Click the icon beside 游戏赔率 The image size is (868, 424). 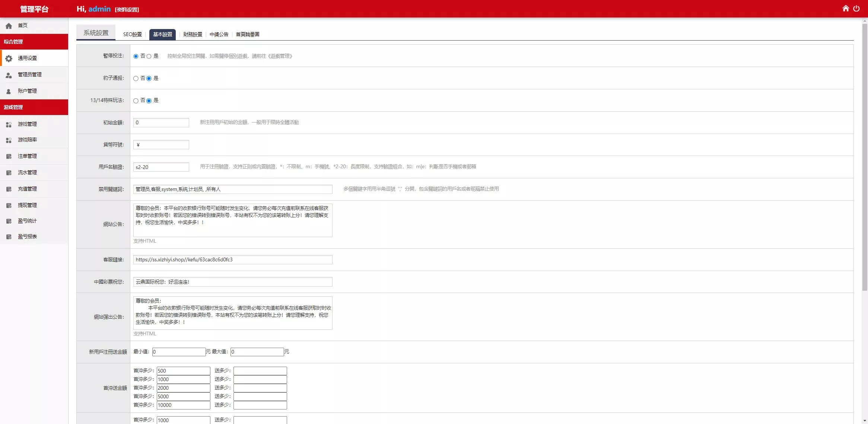click(x=9, y=140)
